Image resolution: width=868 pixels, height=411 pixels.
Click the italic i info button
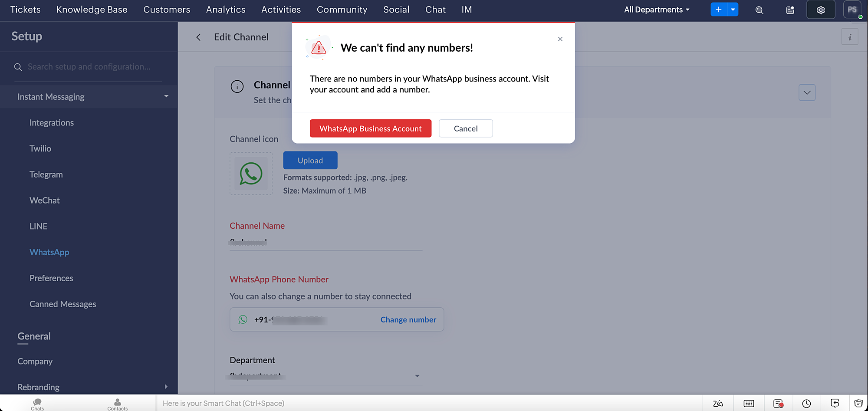(850, 37)
